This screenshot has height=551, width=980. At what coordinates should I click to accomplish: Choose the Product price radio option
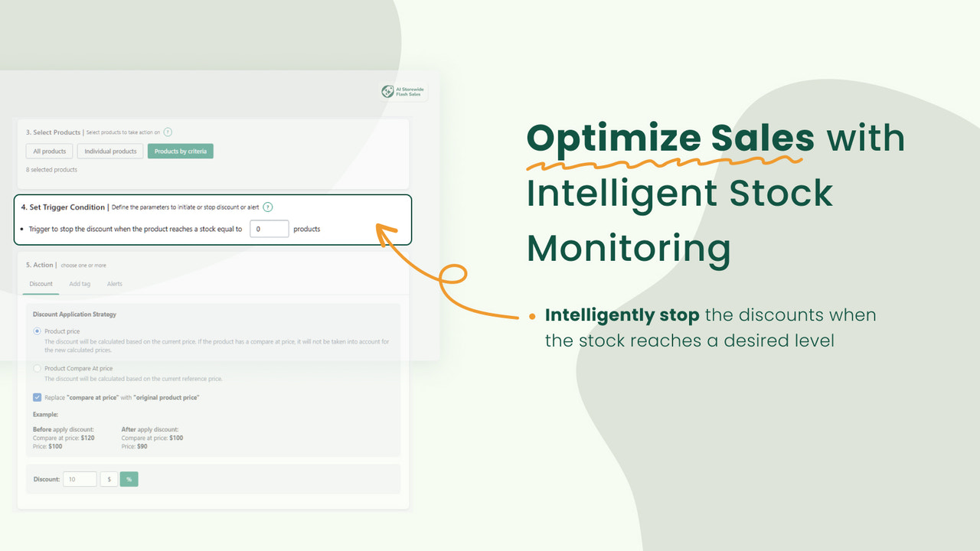pos(37,331)
